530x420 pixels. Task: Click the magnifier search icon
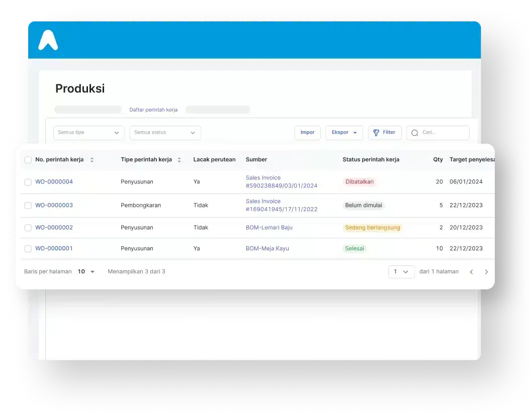(x=415, y=133)
